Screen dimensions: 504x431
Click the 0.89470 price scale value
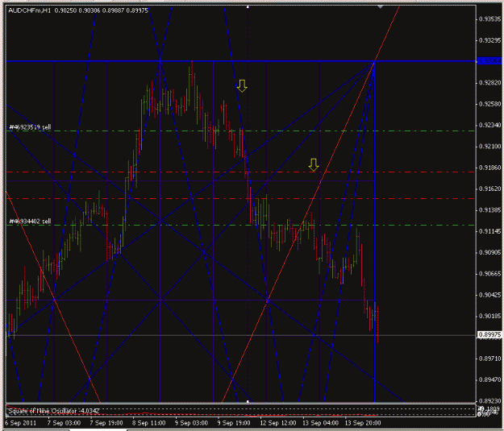pos(489,379)
